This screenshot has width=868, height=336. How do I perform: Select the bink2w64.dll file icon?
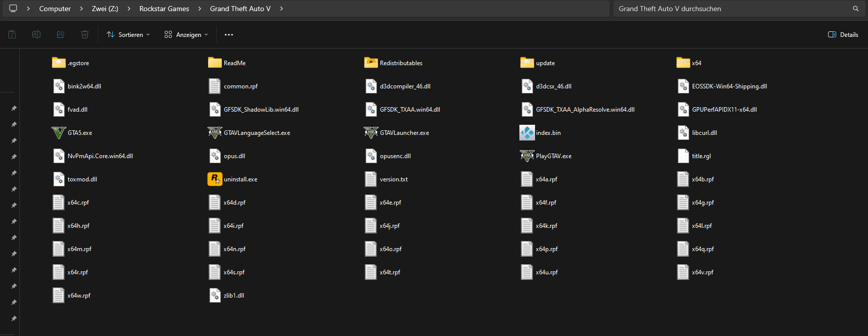click(x=59, y=86)
